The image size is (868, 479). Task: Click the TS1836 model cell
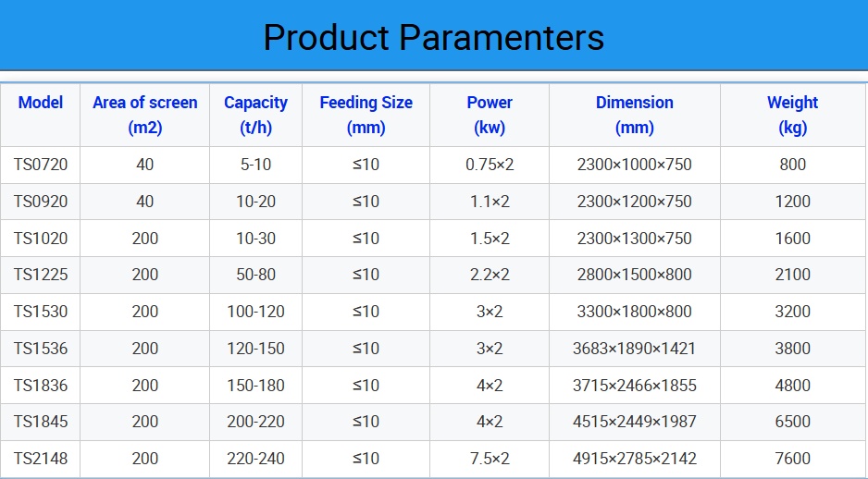point(41,386)
